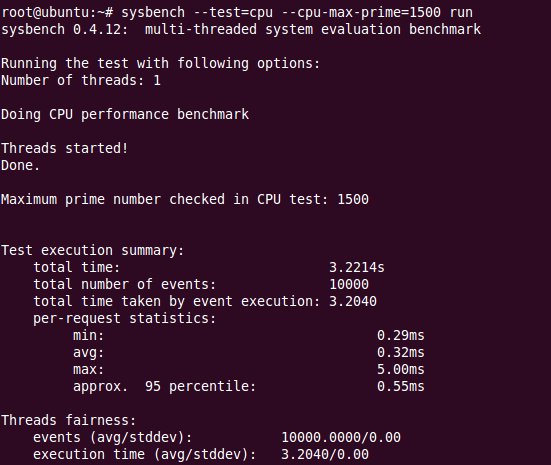Viewport: 551px width, 465px height.
Task: Click the root@ubuntu shell prompt
Action: [57, 12]
